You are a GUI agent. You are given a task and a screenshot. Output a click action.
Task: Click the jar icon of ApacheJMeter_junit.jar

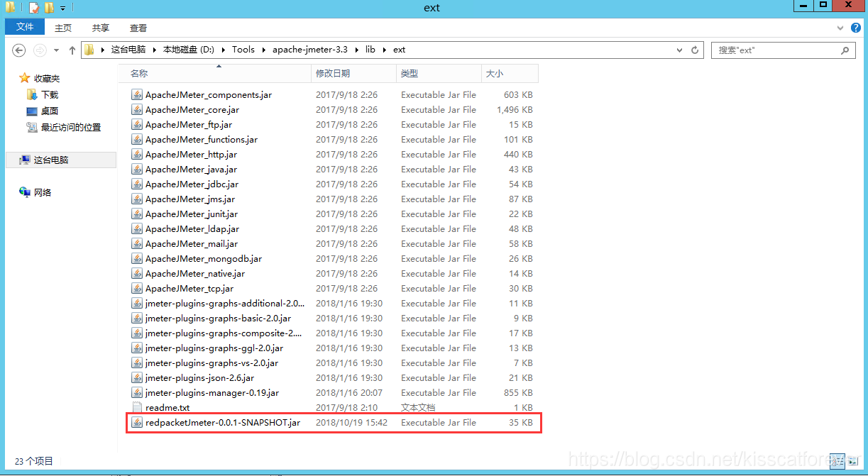[x=137, y=214]
